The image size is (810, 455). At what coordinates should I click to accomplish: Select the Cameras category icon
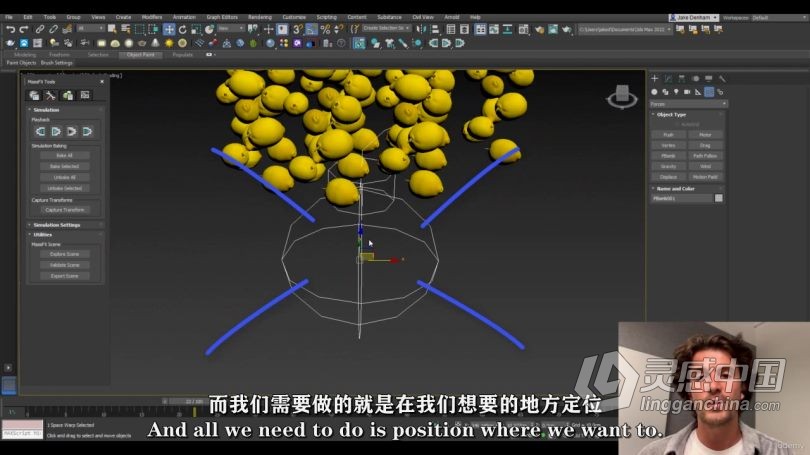tap(687, 92)
